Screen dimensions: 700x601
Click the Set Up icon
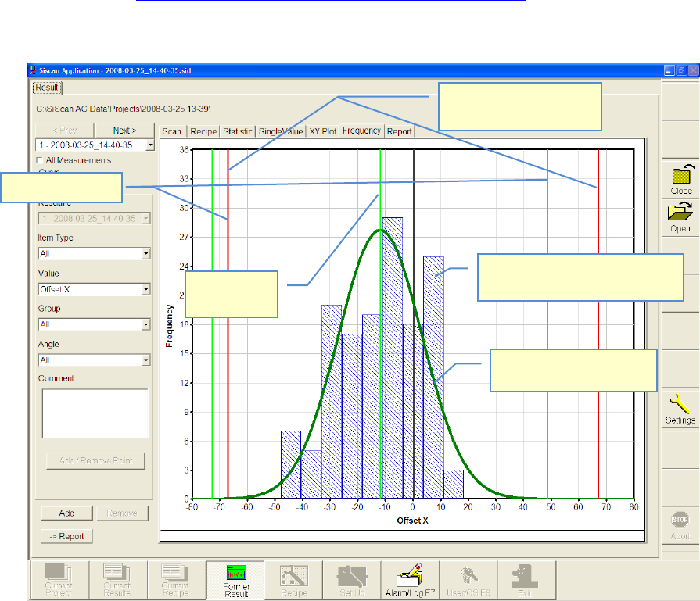[352, 575]
